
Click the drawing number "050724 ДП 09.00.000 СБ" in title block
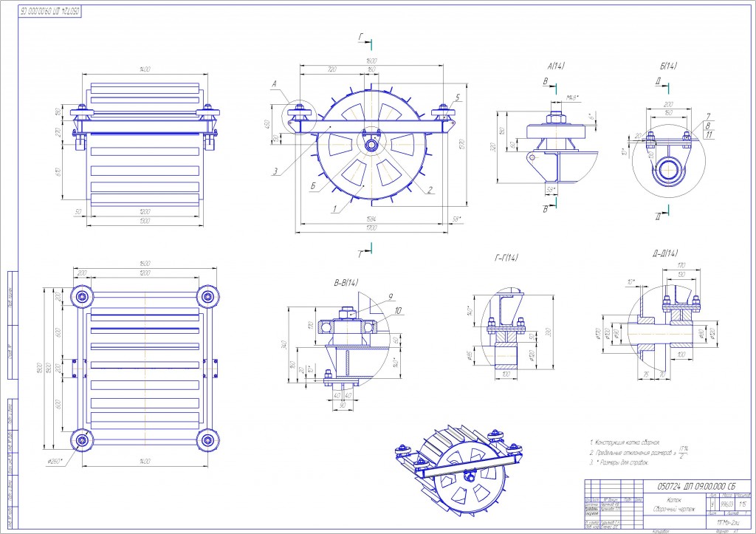coord(697,486)
